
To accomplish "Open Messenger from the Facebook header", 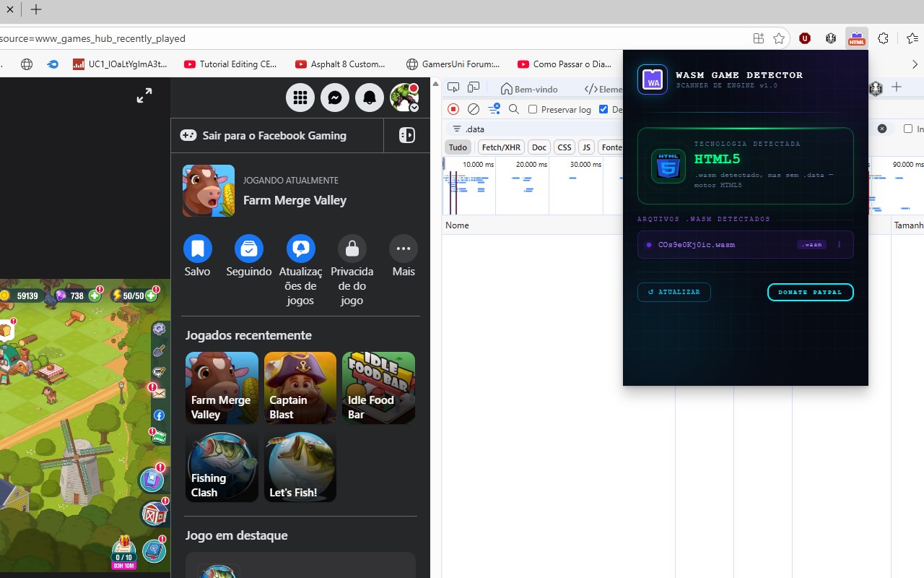I will (335, 98).
